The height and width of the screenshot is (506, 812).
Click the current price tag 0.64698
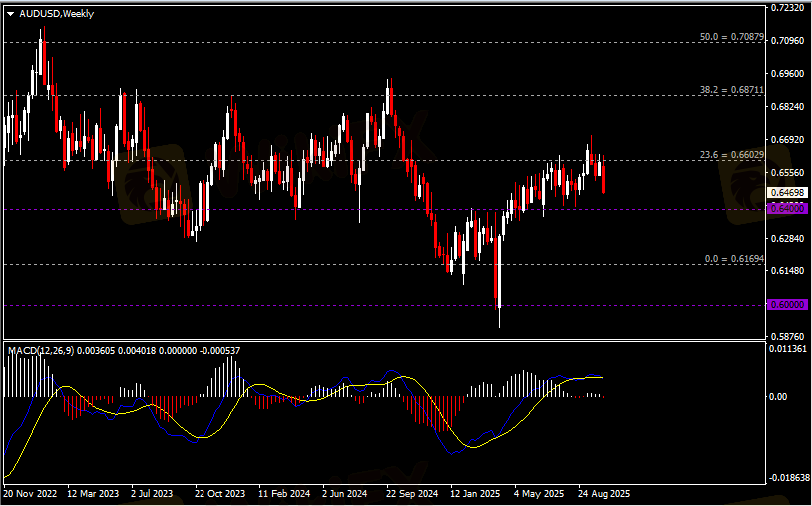787,191
